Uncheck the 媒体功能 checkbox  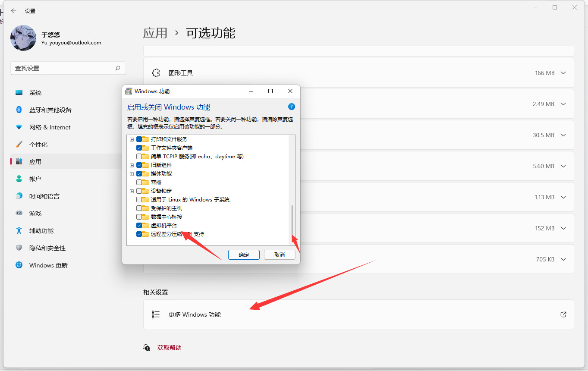[x=139, y=174]
